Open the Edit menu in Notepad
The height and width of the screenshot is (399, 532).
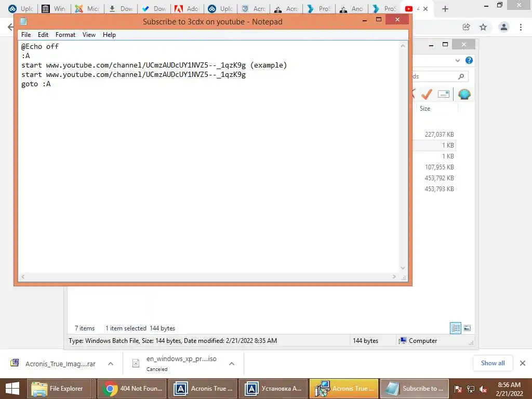pyautogui.click(x=43, y=35)
